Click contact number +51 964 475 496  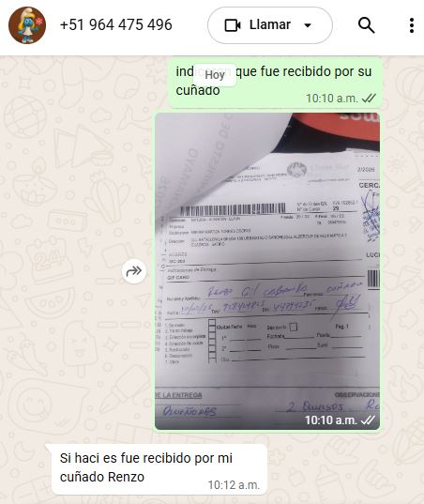[116, 24]
